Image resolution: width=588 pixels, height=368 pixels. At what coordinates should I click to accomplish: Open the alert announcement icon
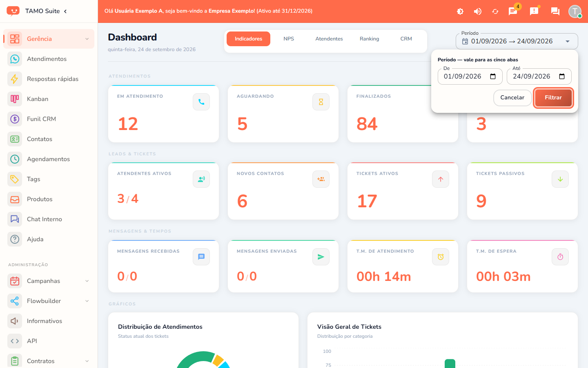click(534, 11)
